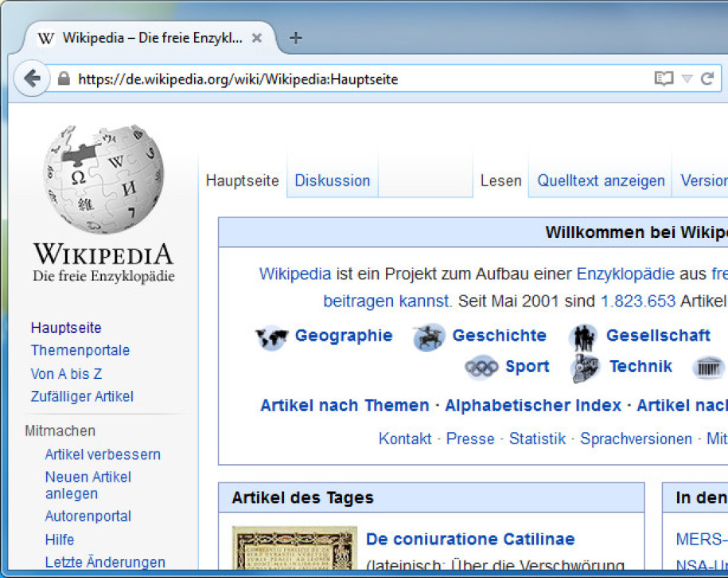This screenshot has height=578, width=728.
Task: Go to Von A bis Z
Action: click(66, 373)
